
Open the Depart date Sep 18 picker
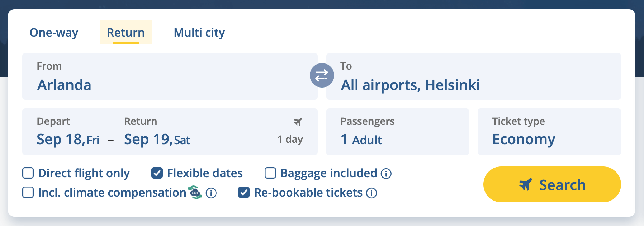[x=68, y=139]
